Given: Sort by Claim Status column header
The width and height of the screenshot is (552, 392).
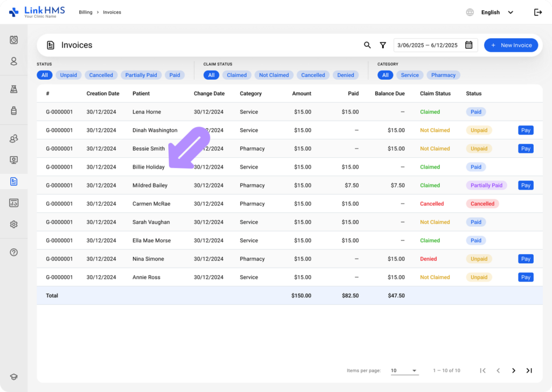Looking at the screenshot, I should 435,94.
